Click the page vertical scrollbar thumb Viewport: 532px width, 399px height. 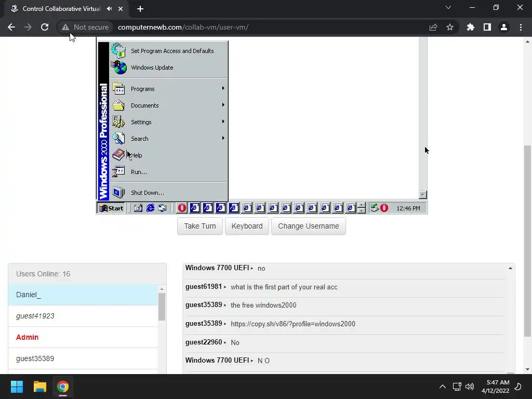click(x=527, y=241)
